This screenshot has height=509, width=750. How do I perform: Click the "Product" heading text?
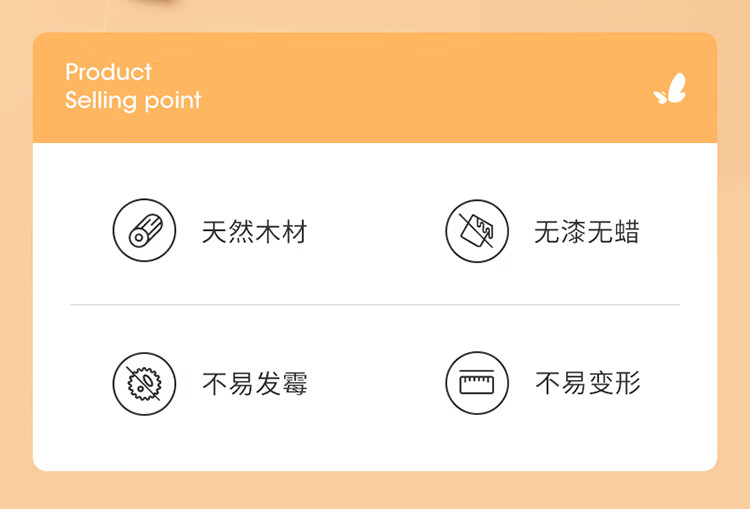(109, 72)
